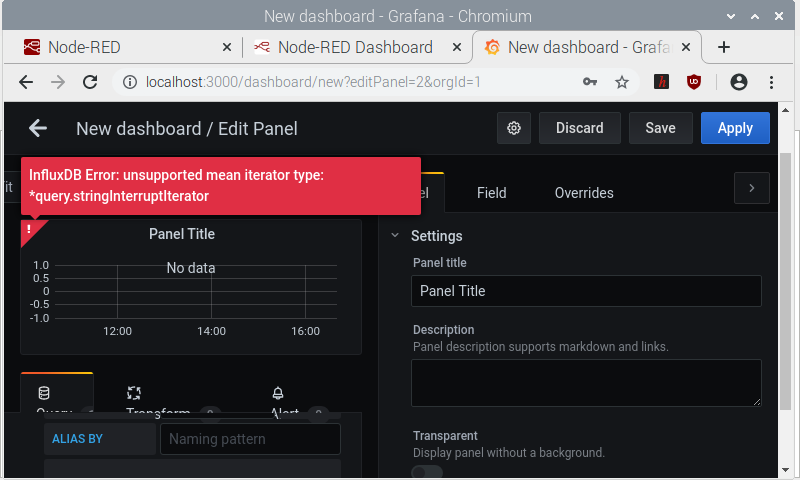The width and height of the screenshot is (800, 480).
Task: Open the Chromium three-dot menu
Action: tap(771, 82)
